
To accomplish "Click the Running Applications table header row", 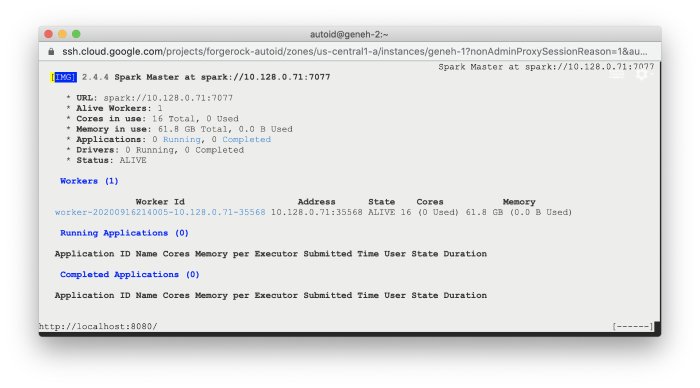I will click(271, 254).
